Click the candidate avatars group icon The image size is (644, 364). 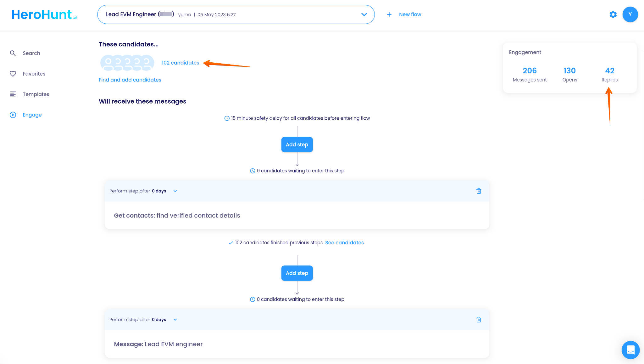click(x=127, y=63)
